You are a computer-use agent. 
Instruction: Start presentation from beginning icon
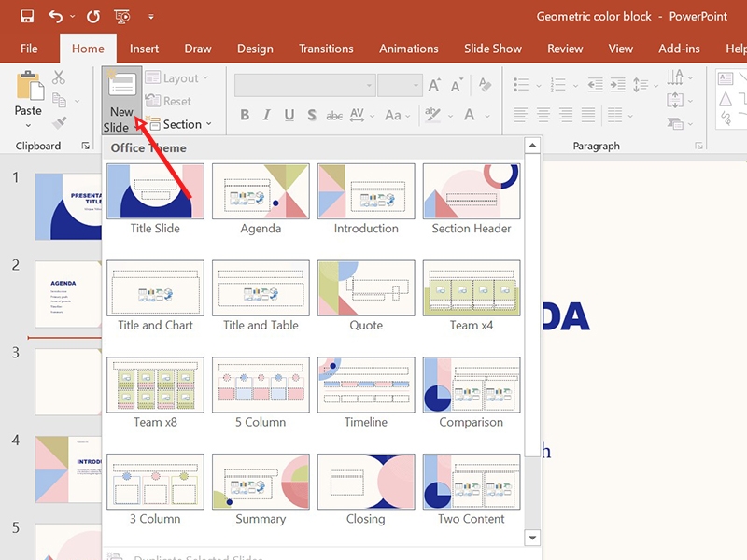[122, 17]
